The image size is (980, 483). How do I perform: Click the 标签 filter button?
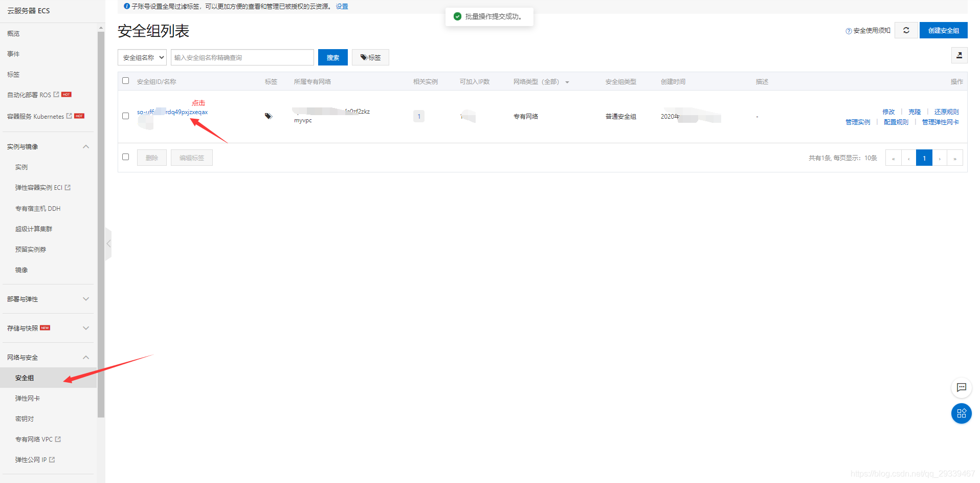(x=370, y=57)
